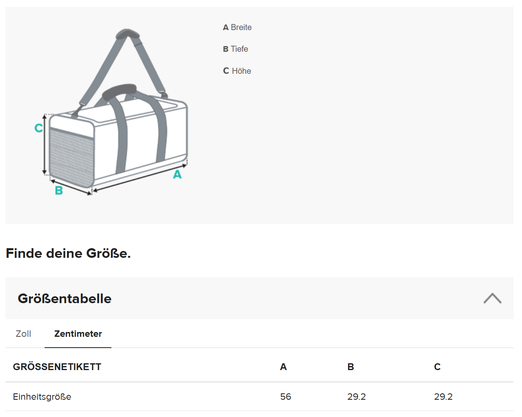This screenshot has width=522, height=417.
Task: Click the Einheitsgröße row label
Action: coord(42,397)
